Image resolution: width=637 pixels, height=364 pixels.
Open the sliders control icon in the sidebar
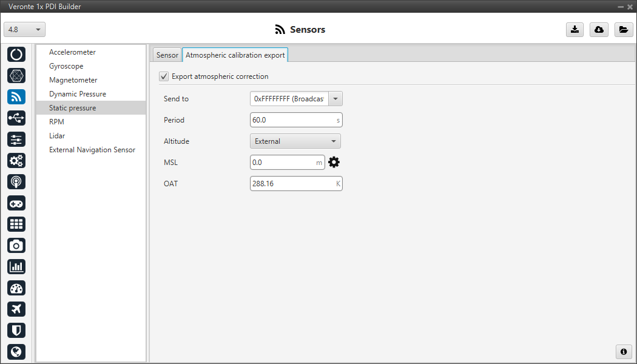(x=16, y=140)
